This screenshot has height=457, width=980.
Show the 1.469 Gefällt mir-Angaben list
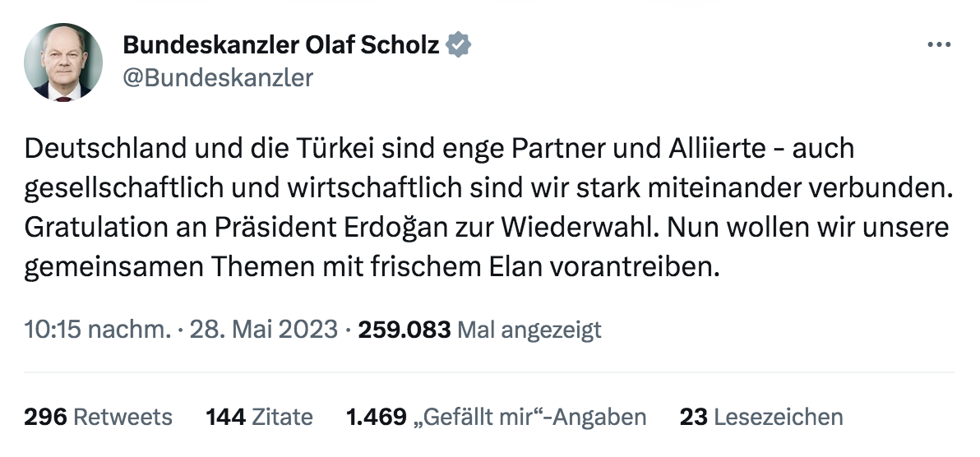[497, 417]
